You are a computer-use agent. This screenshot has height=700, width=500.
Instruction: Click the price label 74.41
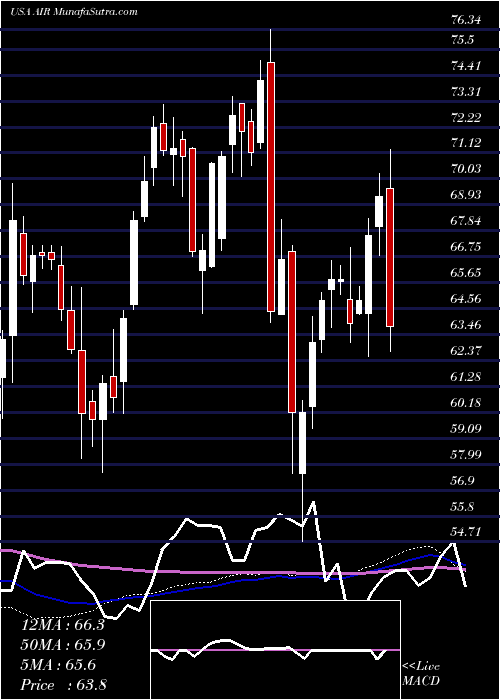click(x=468, y=66)
